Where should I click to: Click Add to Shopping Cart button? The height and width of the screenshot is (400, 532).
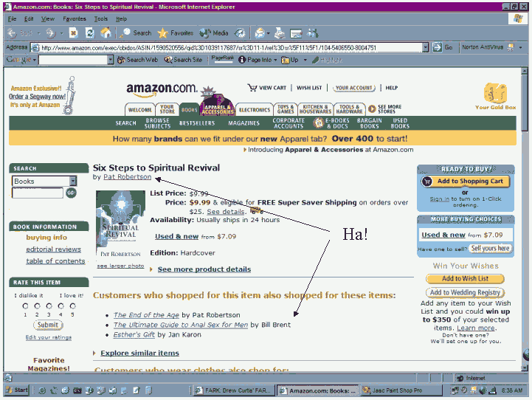(x=463, y=182)
